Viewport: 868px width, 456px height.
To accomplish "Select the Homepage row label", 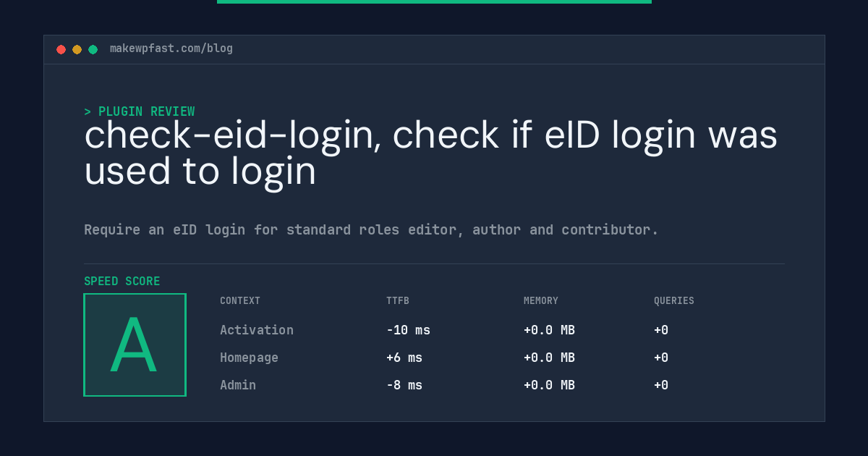I will pyautogui.click(x=249, y=358).
